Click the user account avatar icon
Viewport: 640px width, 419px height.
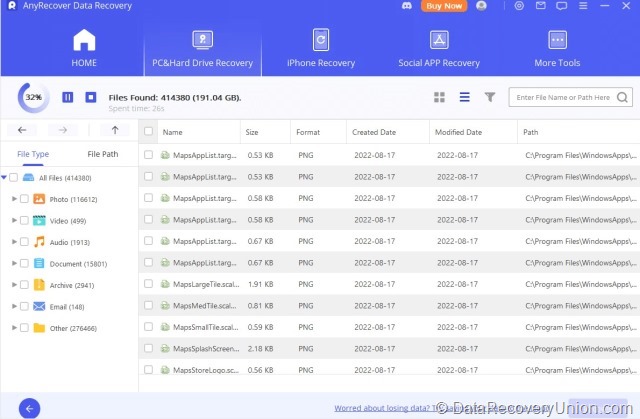481,6
